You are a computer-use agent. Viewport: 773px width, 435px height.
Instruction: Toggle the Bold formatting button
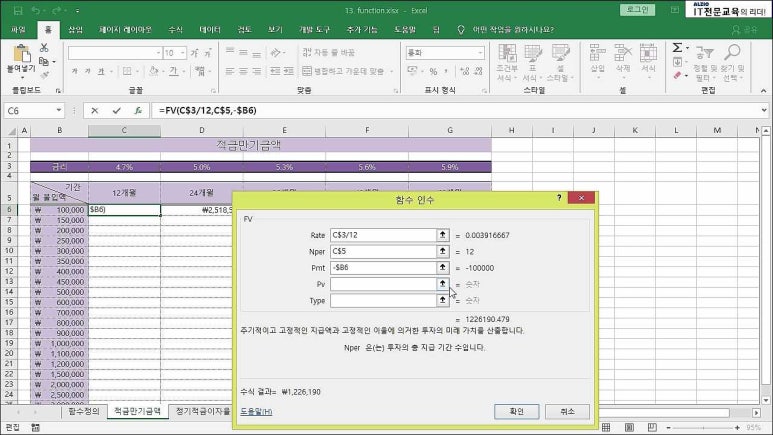pos(74,72)
